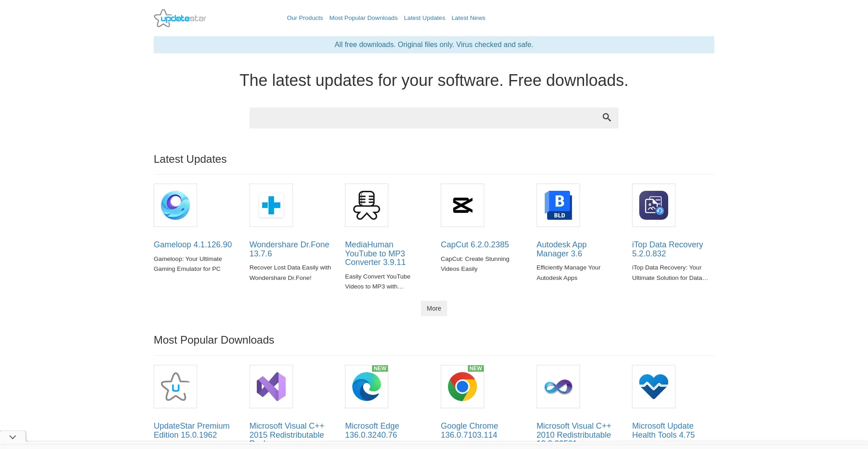Open the Our Products menu
Screen dimensions: 868x449
[x=305, y=18]
